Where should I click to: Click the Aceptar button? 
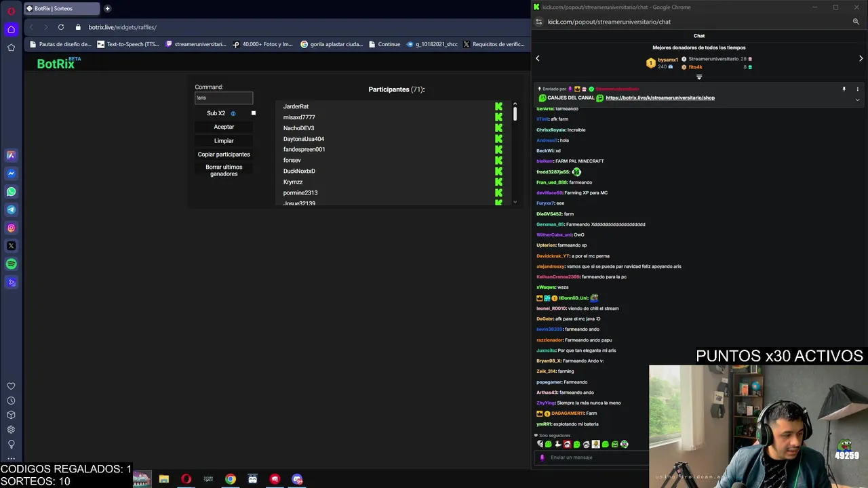pyautogui.click(x=224, y=127)
